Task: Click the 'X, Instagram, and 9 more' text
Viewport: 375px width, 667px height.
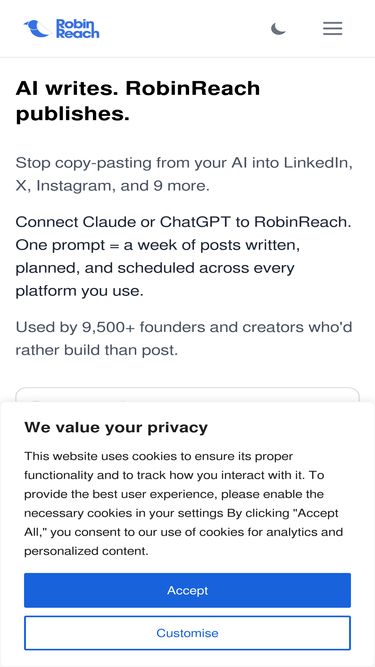Action: click(113, 186)
